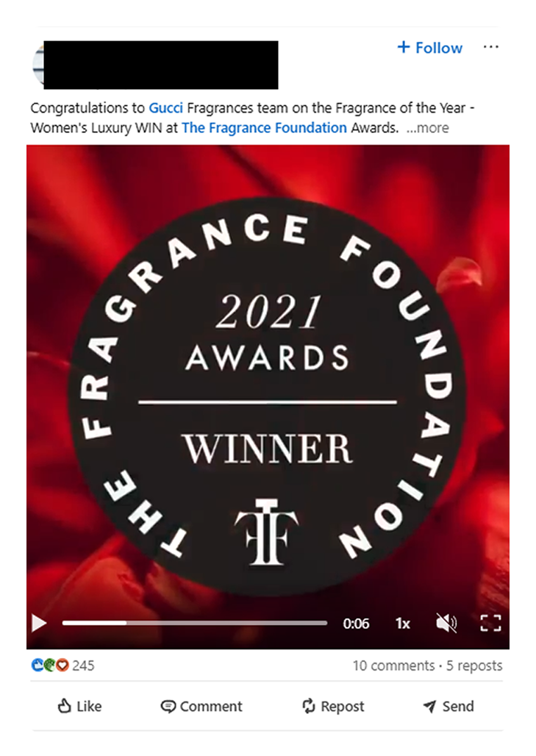This screenshot has width=536, height=756.
Task: Send this post in a message
Action: (x=449, y=706)
